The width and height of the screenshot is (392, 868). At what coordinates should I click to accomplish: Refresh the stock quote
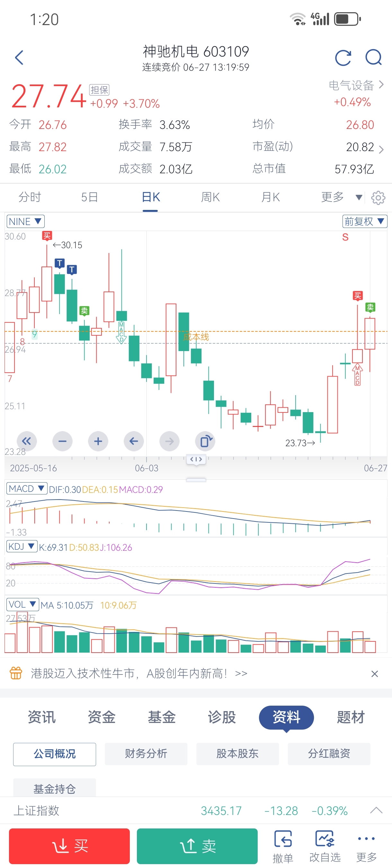343,58
